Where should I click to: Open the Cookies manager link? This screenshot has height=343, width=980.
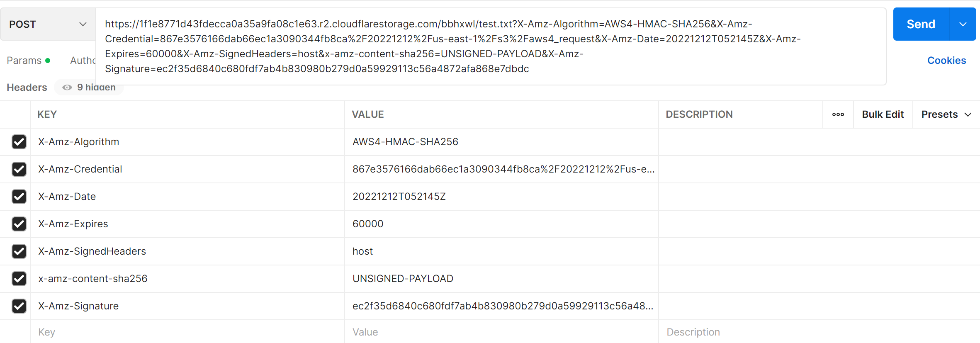946,60
